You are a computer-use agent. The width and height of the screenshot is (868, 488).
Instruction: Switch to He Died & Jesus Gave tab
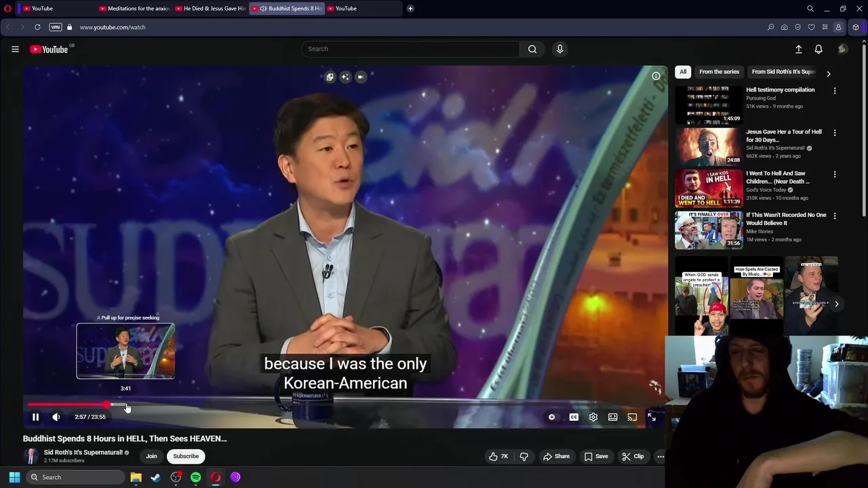tap(210, 8)
